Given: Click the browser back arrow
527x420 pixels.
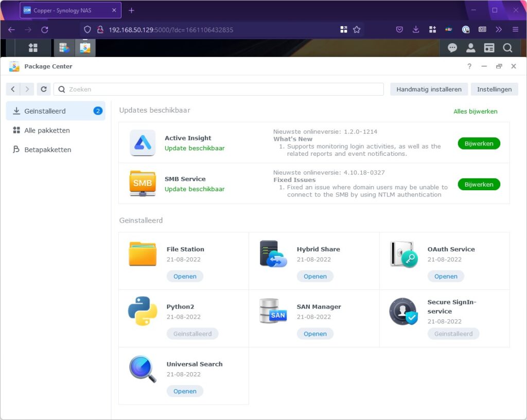Looking at the screenshot, I should [11, 30].
